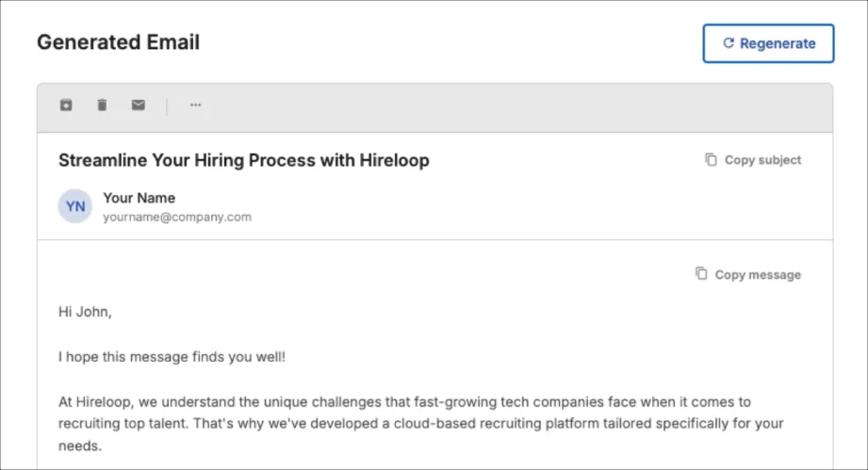Click the Regenerate button

(x=768, y=43)
